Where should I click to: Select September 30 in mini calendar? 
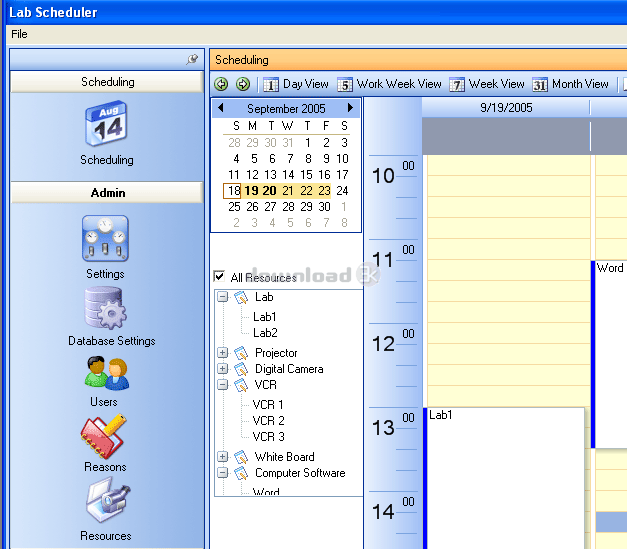324,207
